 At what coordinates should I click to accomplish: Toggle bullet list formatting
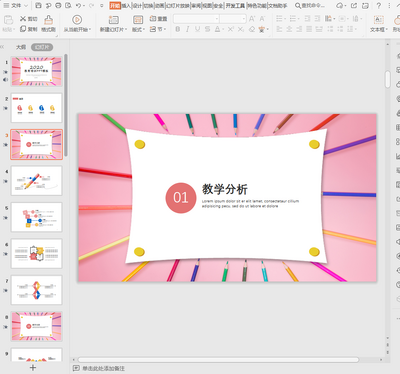(279, 19)
